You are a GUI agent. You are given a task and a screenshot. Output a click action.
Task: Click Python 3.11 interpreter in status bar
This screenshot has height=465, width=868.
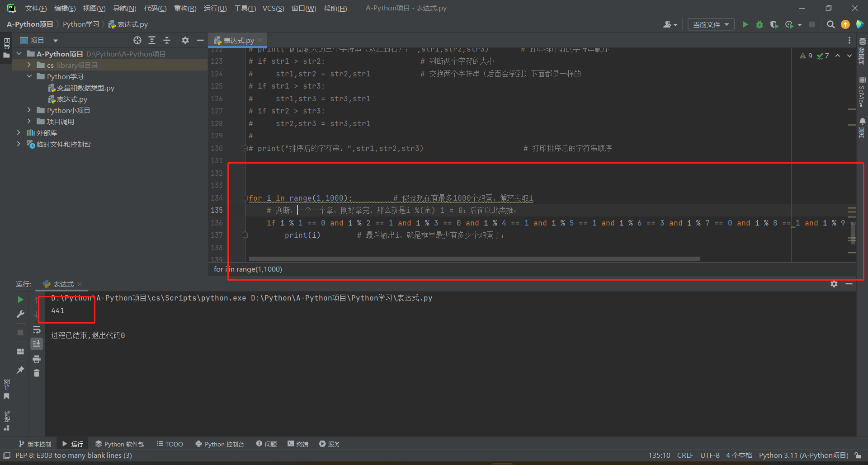[803, 455]
